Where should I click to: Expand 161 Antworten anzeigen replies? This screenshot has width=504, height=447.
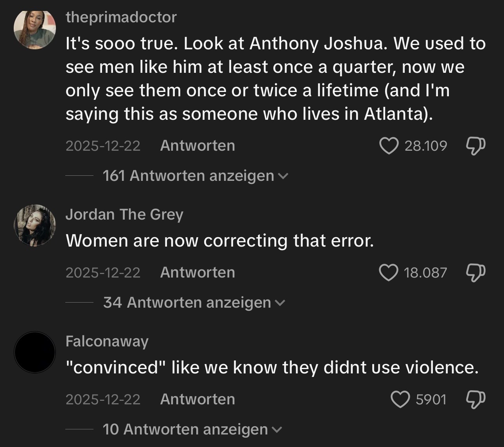pos(195,176)
